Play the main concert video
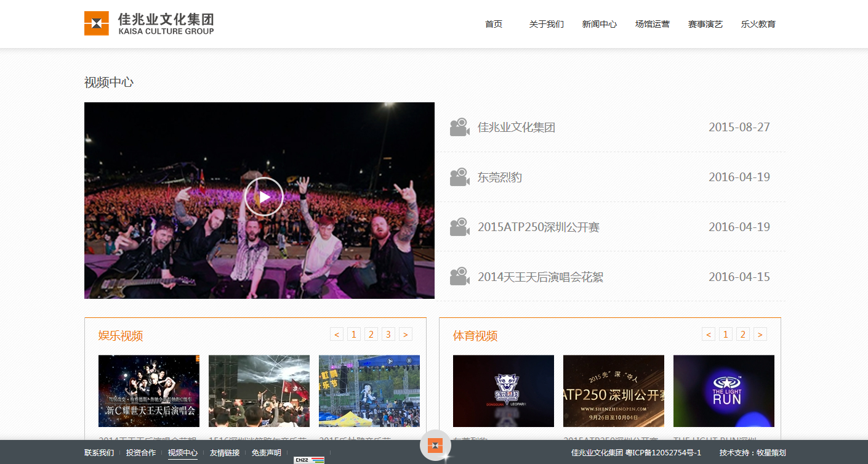This screenshot has width=868, height=464. coord(264,197)
